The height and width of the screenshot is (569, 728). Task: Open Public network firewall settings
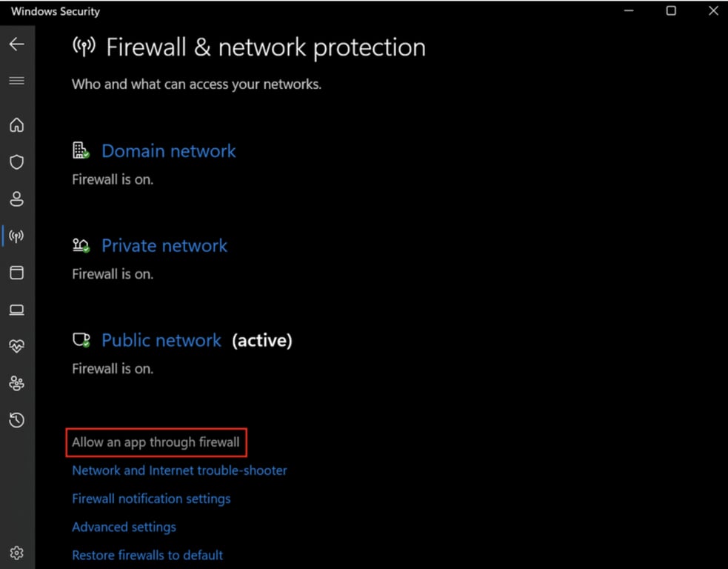pos(161,340)
